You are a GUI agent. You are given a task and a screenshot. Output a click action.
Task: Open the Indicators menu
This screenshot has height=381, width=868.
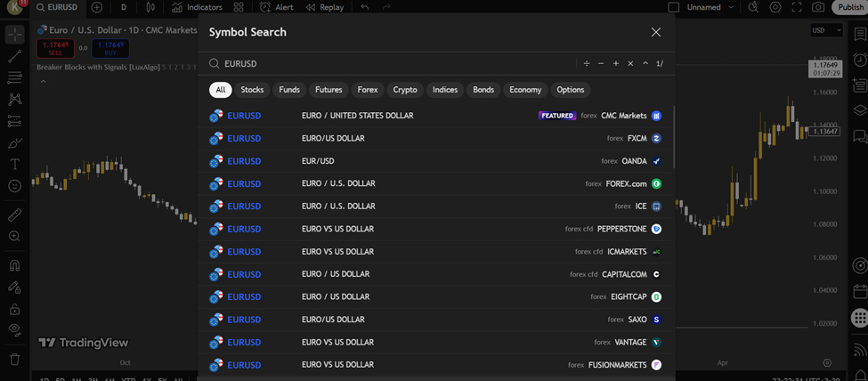coord(197,7)
